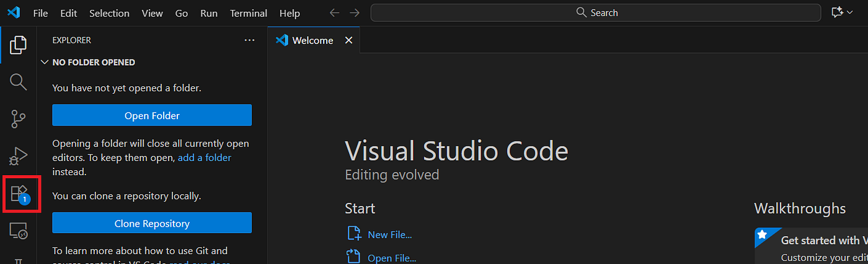Go forward with the right arrow
The image size is (868, 264).
pyautogui.click(x=354, y=12)
